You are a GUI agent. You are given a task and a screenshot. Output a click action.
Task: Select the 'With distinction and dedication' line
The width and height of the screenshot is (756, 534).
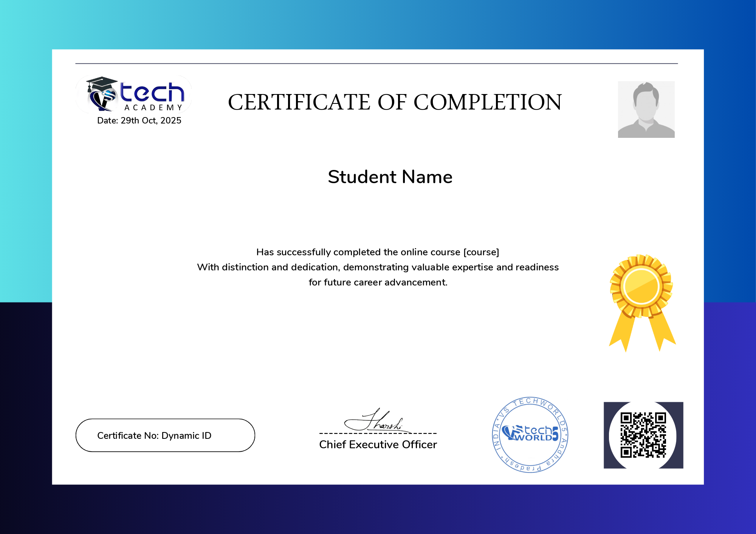pos(378,267)
